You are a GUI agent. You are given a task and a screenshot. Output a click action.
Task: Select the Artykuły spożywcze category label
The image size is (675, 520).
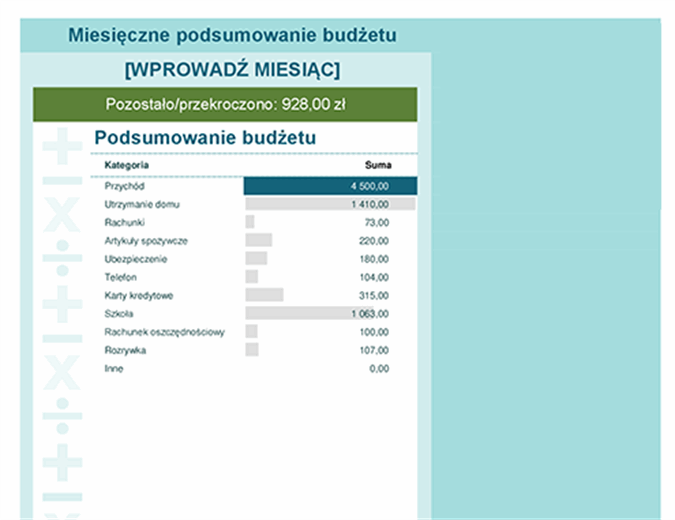click(146, 241)
